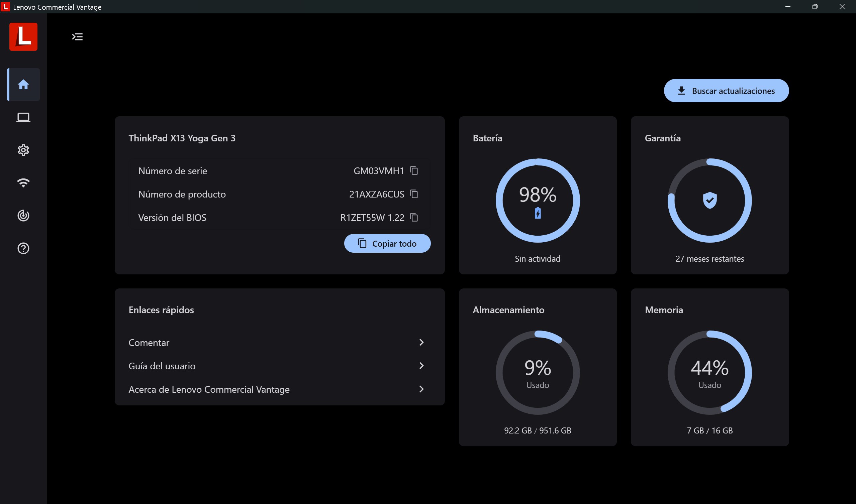The height and width of the screenshot is (504, 856).
Task: Click the serial number GM03VMH1
Action: click(x=379, y=171)
